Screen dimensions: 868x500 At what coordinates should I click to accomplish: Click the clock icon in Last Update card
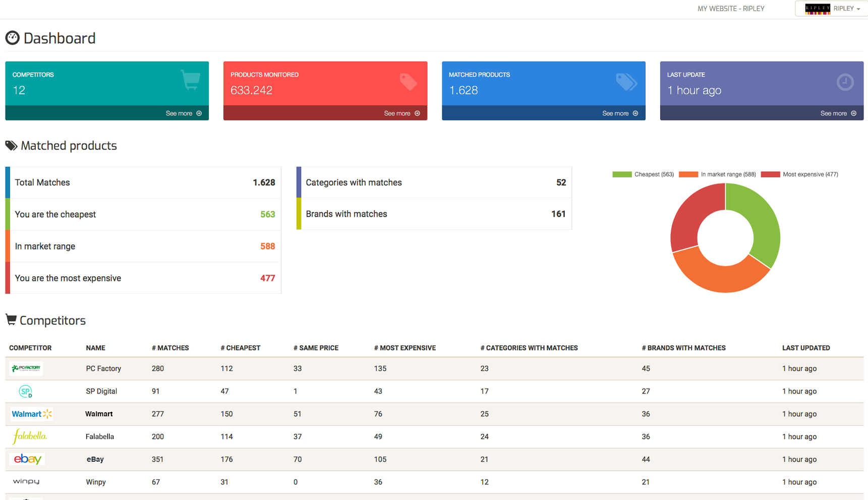845,82
